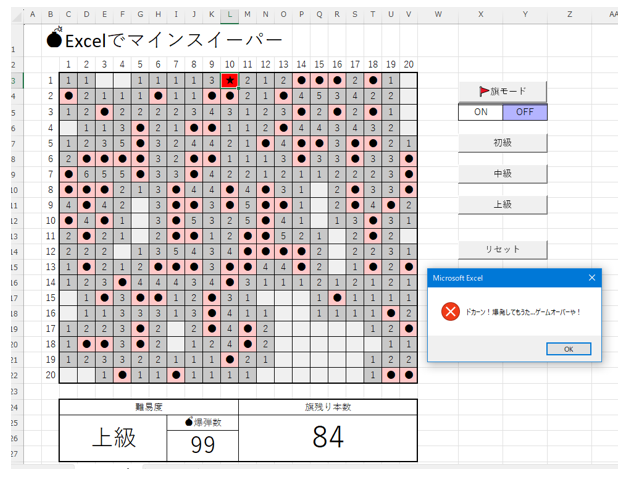The height and width of the screenshot is (477, 628).
Task: Click the bomb at board row 1 column 14
Action: point(301,81)
